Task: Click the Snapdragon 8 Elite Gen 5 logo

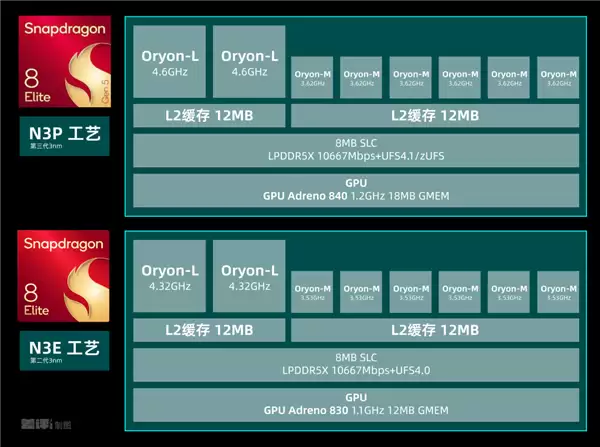Action: (63, 61)
